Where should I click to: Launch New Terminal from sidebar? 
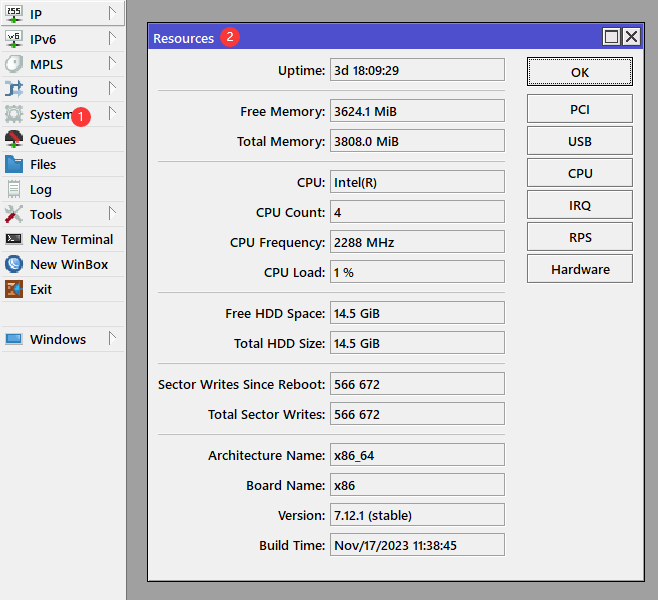point(63,239)
